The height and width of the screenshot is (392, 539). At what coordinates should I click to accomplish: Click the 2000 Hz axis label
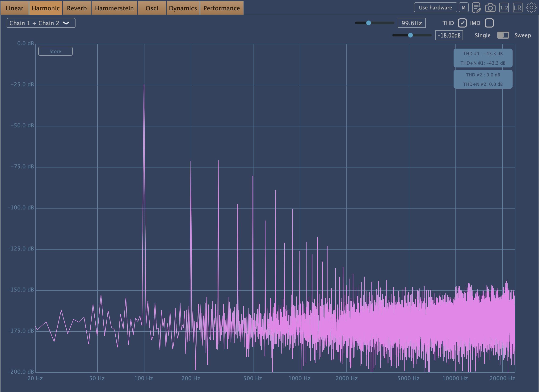point(346,379)
